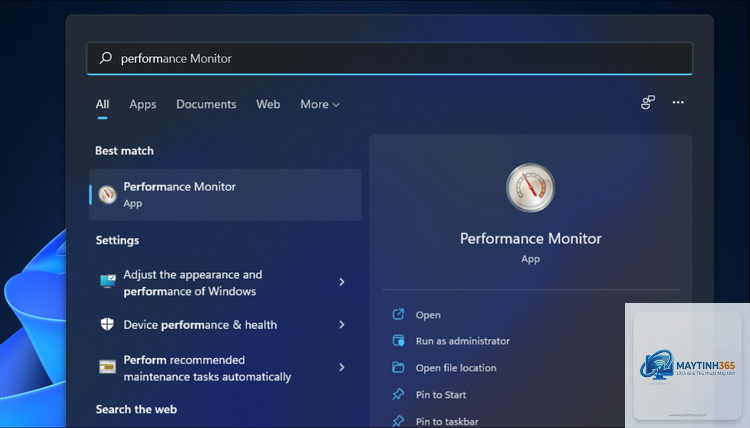Open Performance Monitor best match result
Image resolution: width=750 pixels, height=428 pixels.
pyautogui.click(x=225, y=195)
